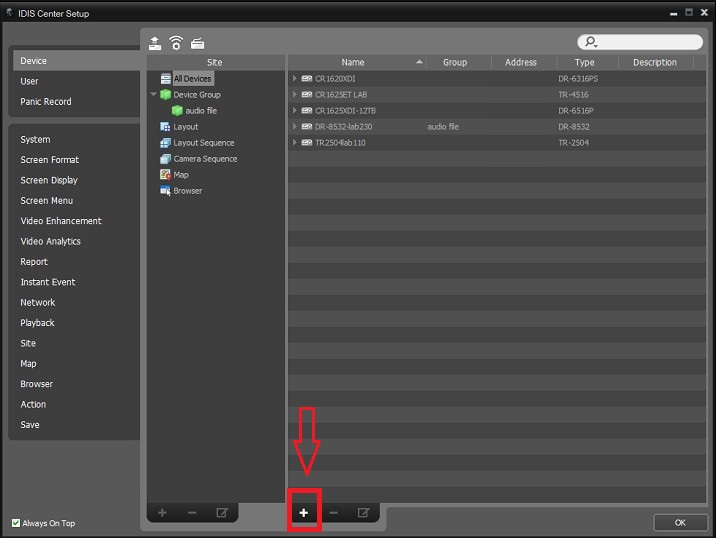
Task: Click the remove site minus button
Action: point(192,513)
